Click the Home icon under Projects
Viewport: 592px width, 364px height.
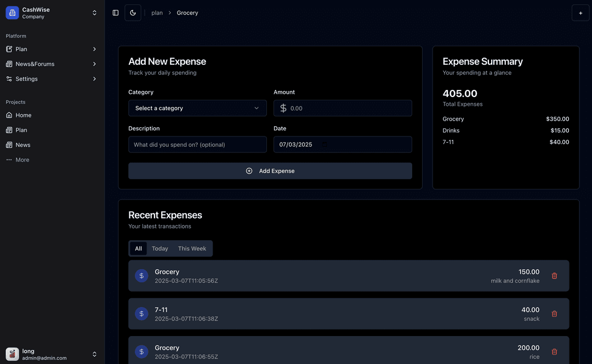click(9, 115)
